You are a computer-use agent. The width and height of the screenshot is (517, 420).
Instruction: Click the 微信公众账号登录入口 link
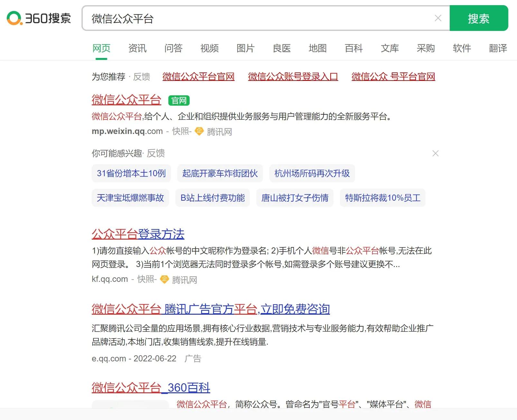(x=293, y=77)
